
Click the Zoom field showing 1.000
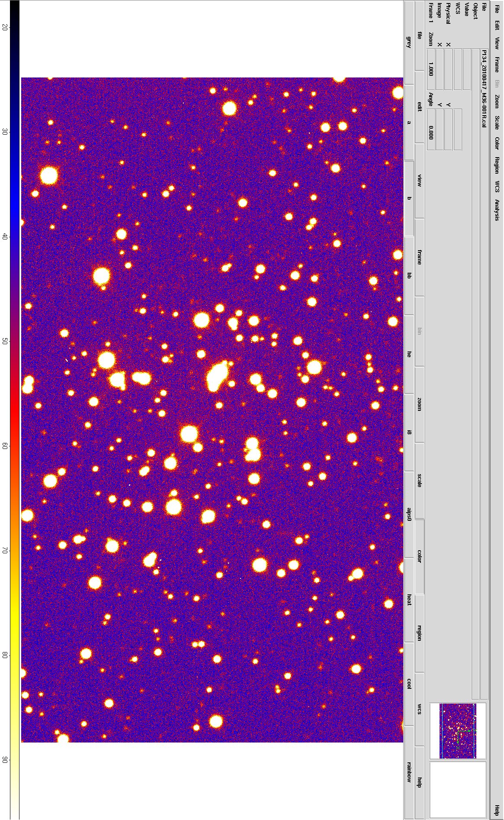tap(431, 69)
